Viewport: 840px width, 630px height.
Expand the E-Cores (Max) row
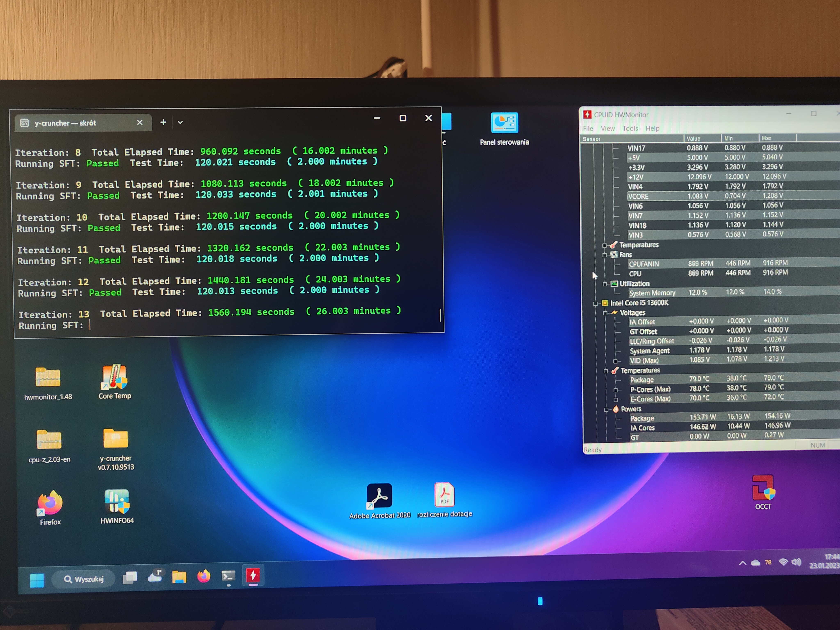616,399
